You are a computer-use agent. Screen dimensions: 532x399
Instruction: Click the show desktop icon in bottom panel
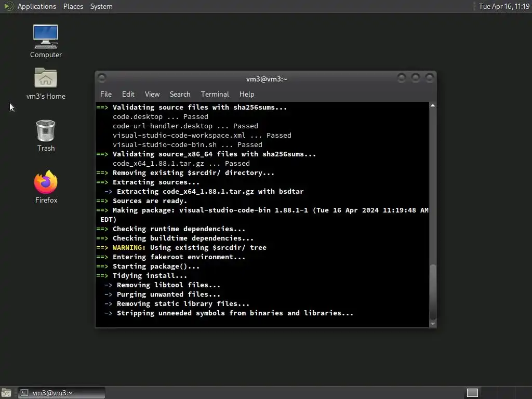[x=6, y=393]
